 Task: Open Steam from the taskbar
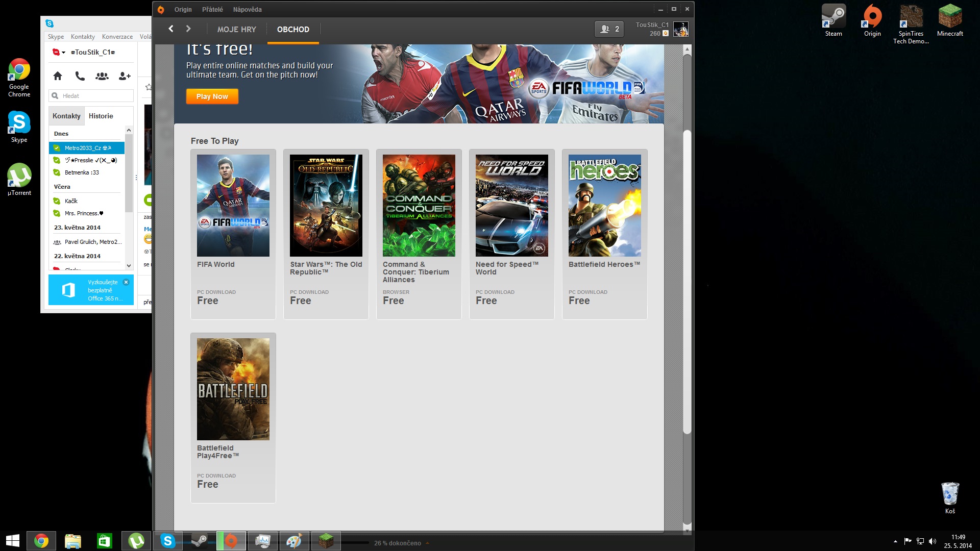[x=200, y=541]
